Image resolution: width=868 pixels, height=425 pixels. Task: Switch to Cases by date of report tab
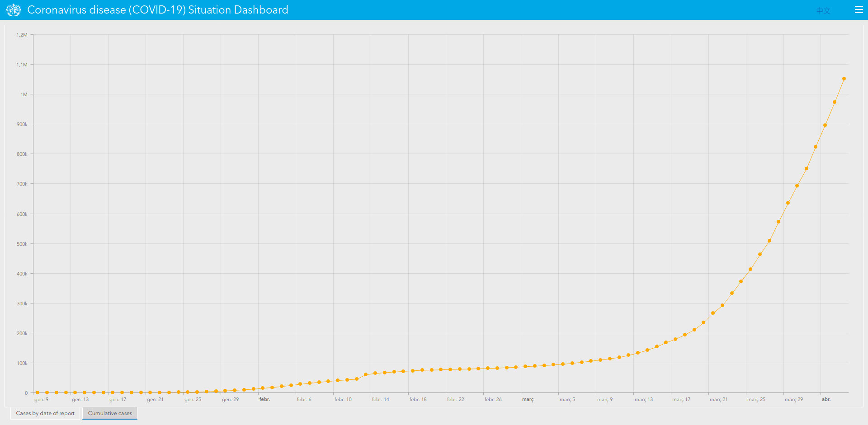[45, 413]
